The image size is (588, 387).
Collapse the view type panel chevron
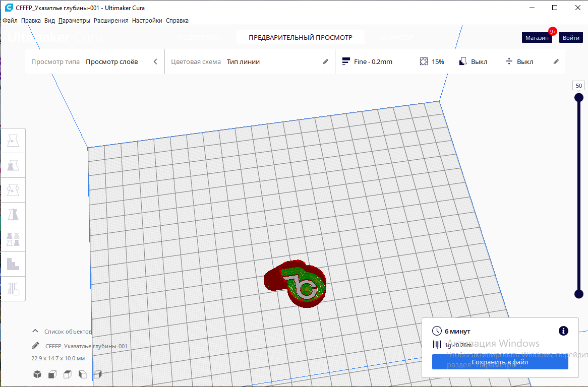pyautogui.click(x=156, y=62)
